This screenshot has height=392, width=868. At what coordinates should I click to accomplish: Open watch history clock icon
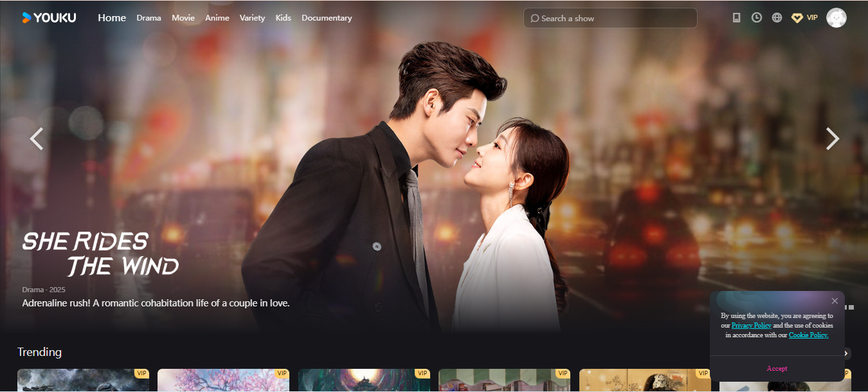(757, 18)
